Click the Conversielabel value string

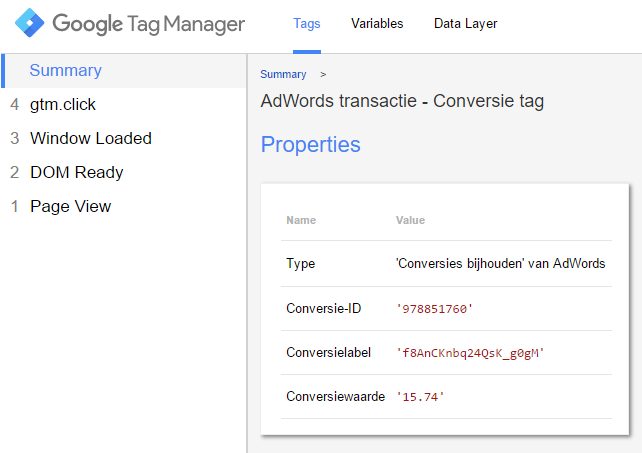pos(472,353)
